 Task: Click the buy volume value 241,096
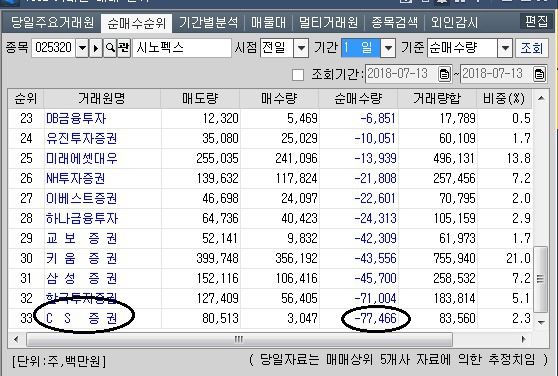296,159
